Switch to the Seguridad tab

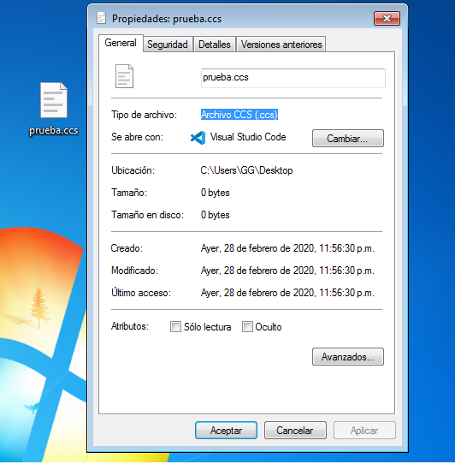168,45
